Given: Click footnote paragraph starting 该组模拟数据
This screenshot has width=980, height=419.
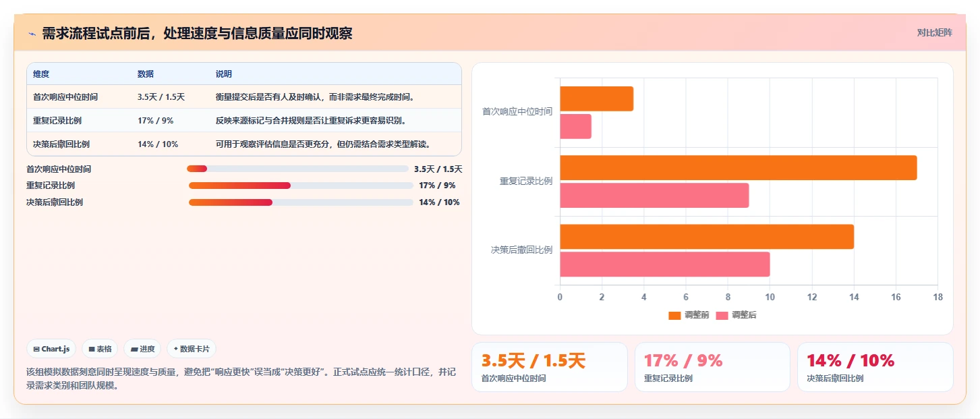Looking at the screenshot, I should pos(241,379).
